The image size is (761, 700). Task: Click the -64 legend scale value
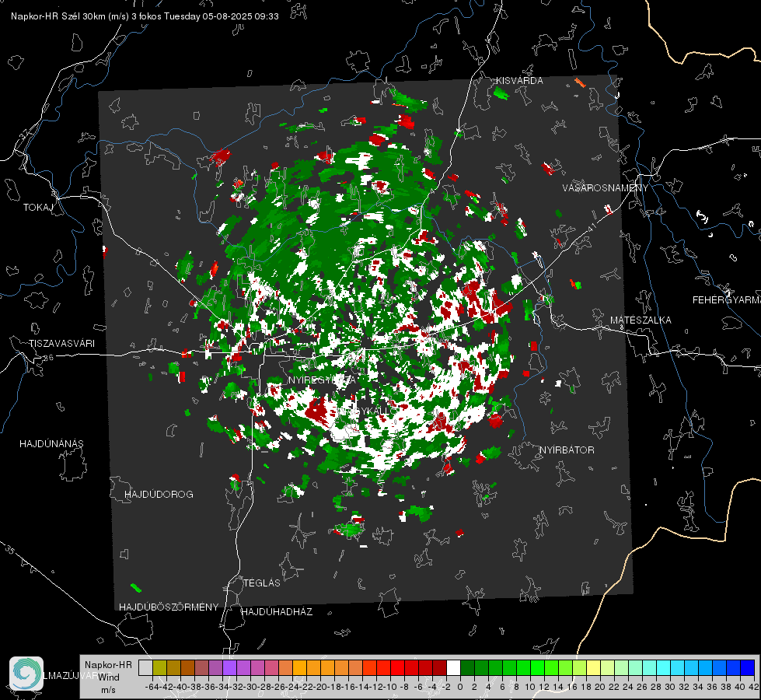pyautogui.click(x=152, y=687)
